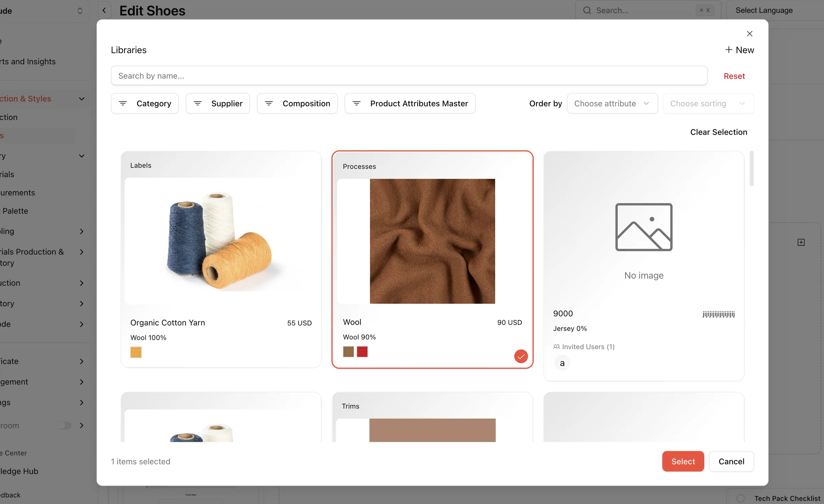Click the magnifier icon in top search bar
The width and height of the screenshot is (824, 504).
pos(587,10)
